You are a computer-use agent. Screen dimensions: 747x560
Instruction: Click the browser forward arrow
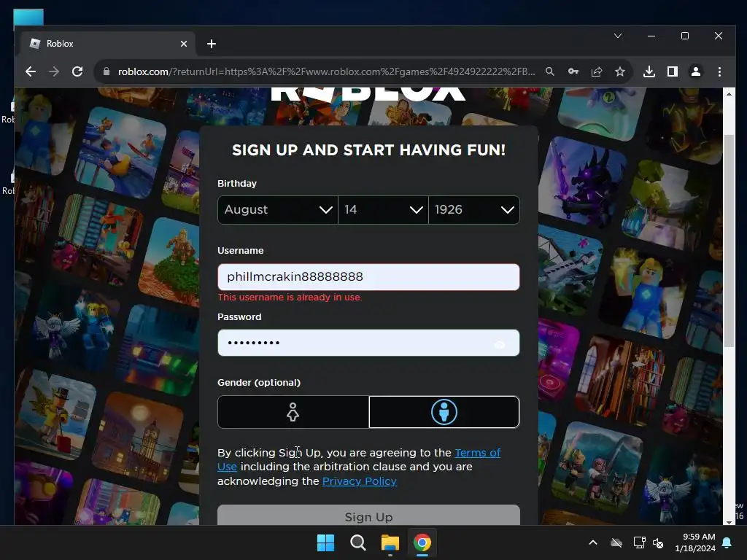(54, 71)
